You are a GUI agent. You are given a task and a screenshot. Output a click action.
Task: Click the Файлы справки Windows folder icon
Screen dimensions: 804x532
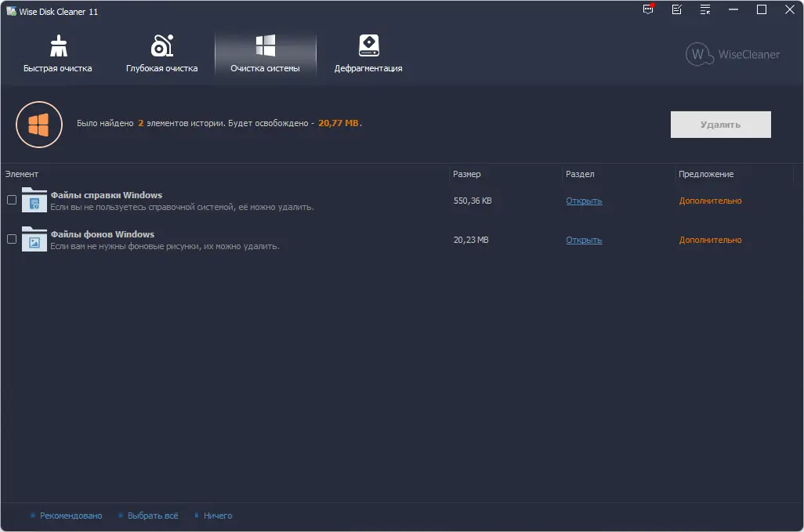pos(34,200)
